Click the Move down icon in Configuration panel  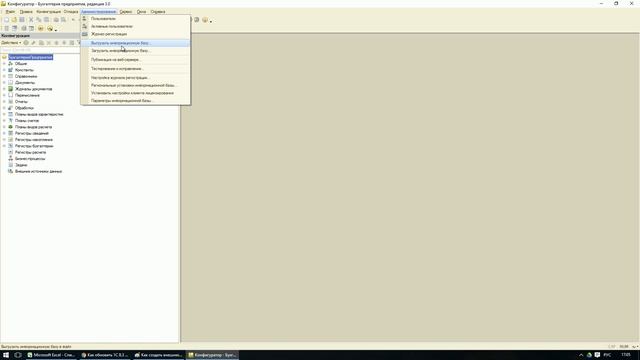(64, 42)
